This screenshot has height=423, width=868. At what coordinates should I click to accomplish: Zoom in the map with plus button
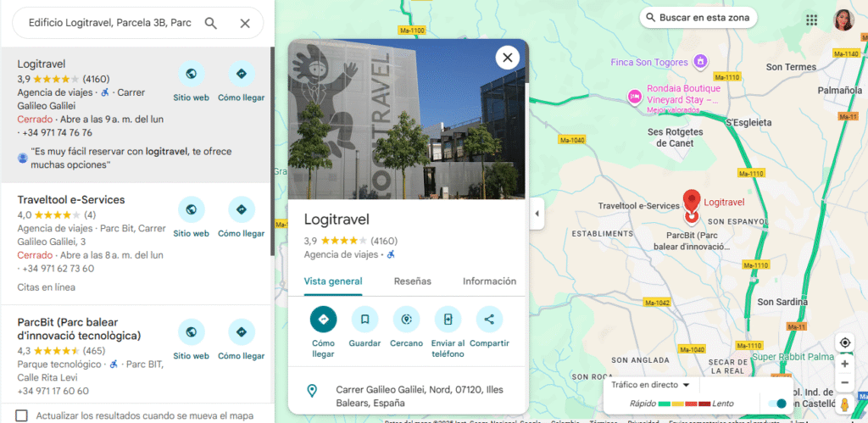[x=845, y=365]
